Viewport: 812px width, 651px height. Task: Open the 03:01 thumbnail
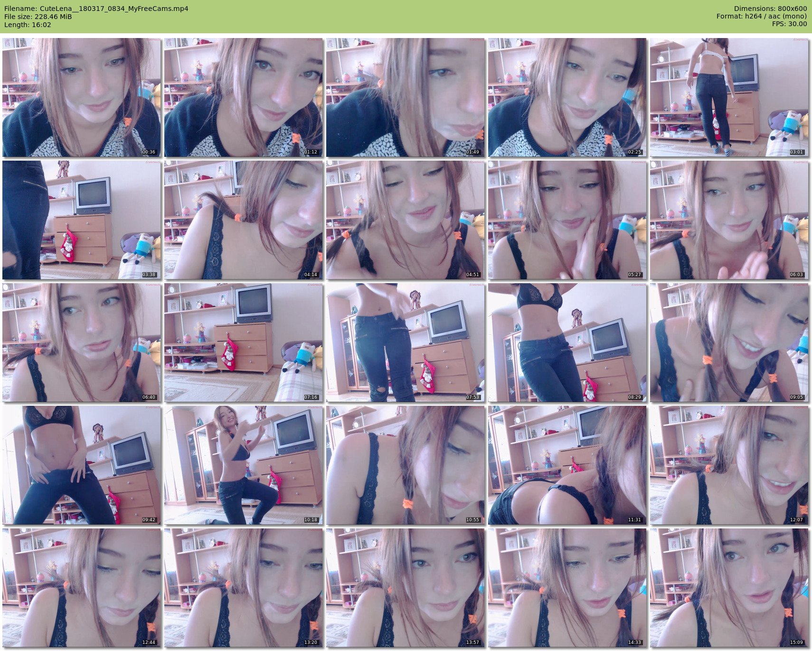[x=729, y=97]
